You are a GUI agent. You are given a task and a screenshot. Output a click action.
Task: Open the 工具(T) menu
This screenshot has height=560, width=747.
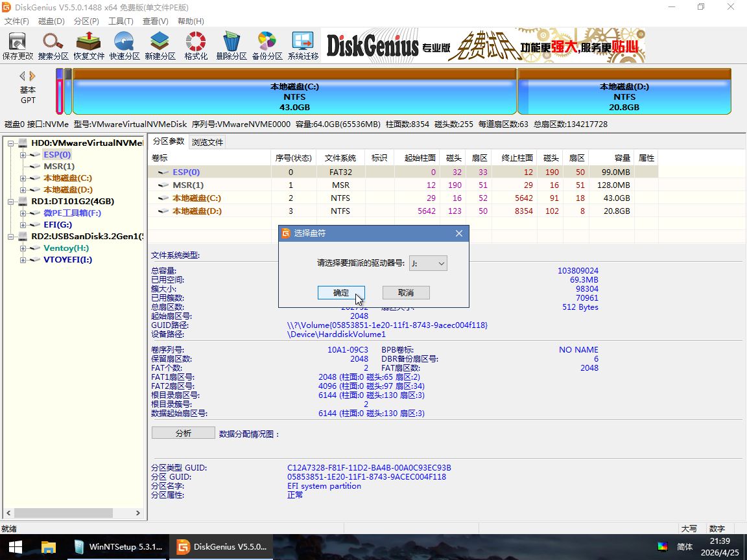click(121, 21)
